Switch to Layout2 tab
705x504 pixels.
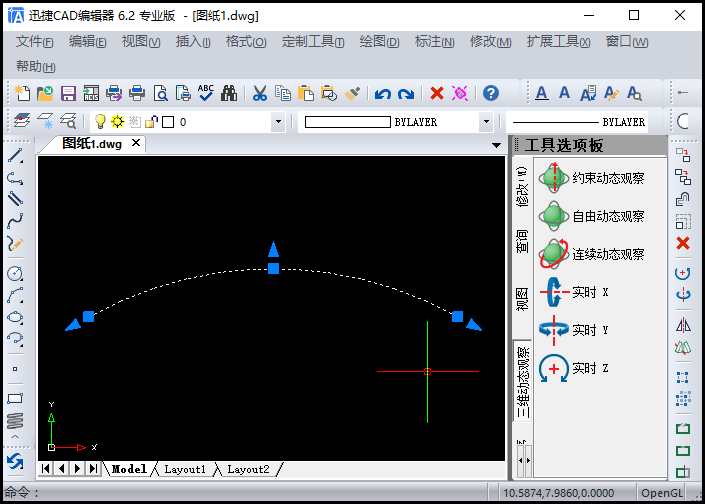248,469
